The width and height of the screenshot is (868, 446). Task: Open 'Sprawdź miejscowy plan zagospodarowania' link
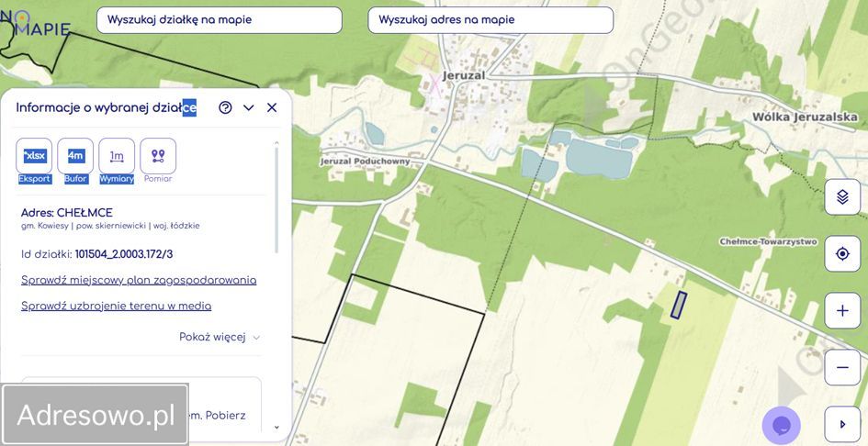139,280
